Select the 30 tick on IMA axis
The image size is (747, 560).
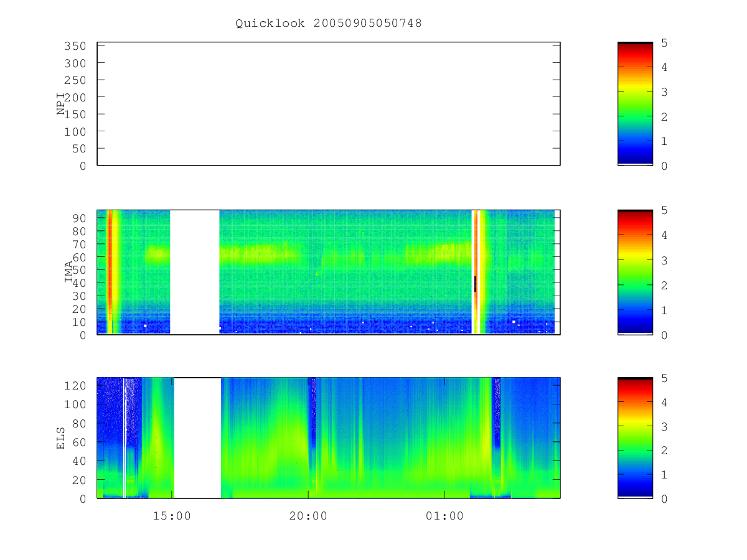pos(78,296)
